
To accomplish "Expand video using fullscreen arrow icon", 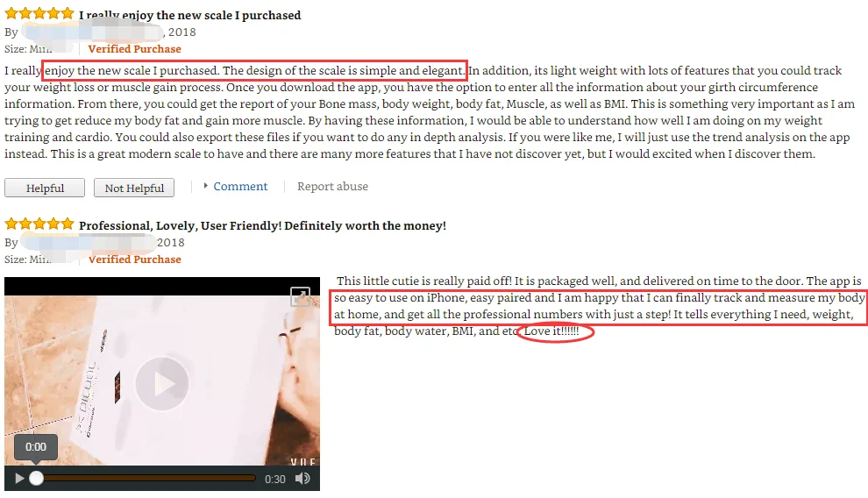I will [x=301, y=296].
